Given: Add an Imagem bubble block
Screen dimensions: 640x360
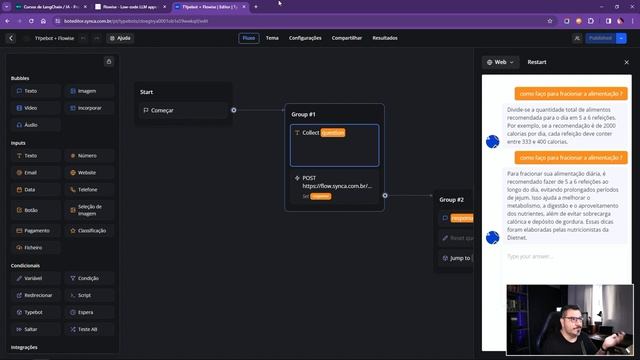Looking at the screenshot, I should click(x=89, y=91).
